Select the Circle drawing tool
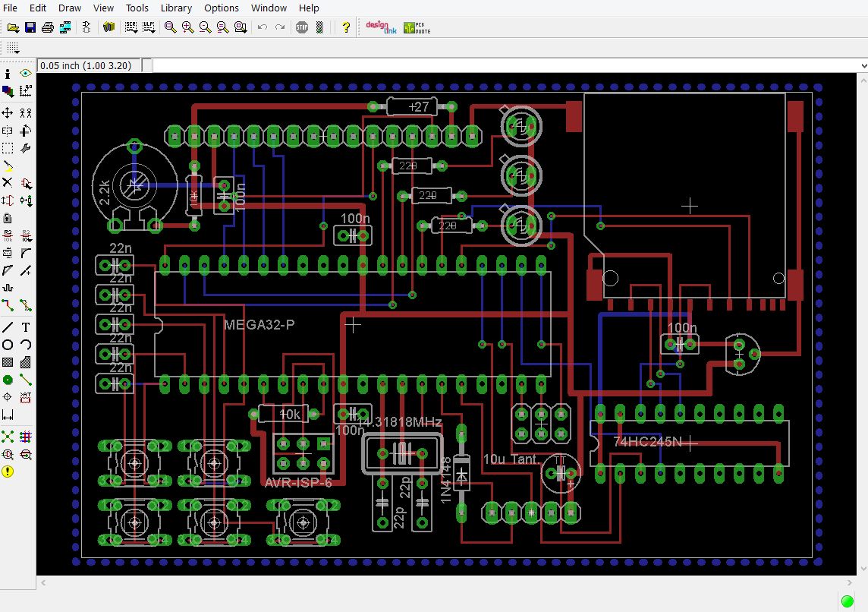Screen dimensions: 868x612 [x=7, y=345]
